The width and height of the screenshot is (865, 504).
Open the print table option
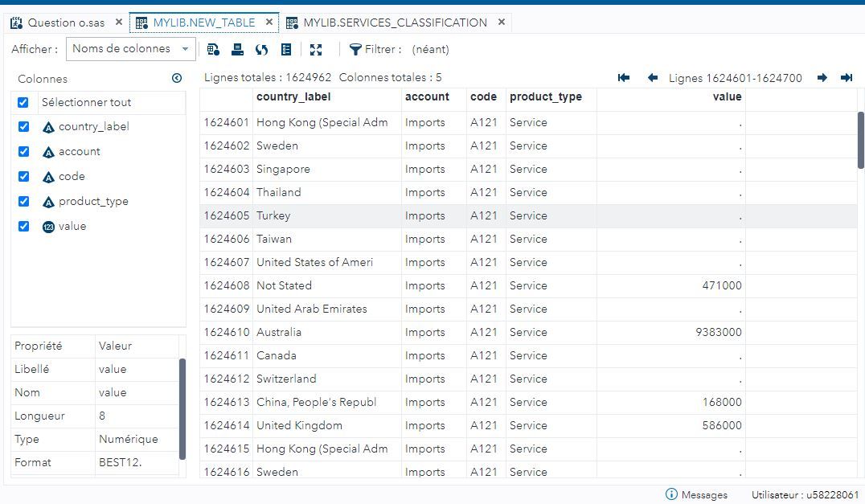point(236,49)
